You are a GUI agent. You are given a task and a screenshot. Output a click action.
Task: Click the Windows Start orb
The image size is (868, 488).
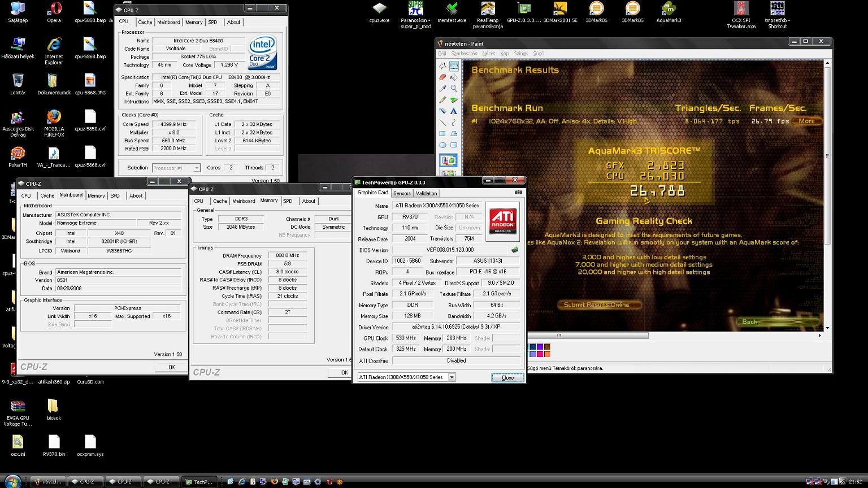click(x=12, y=481)
